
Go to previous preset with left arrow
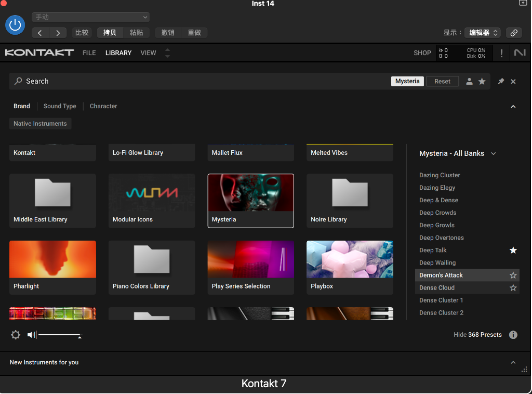click(40, 33)
